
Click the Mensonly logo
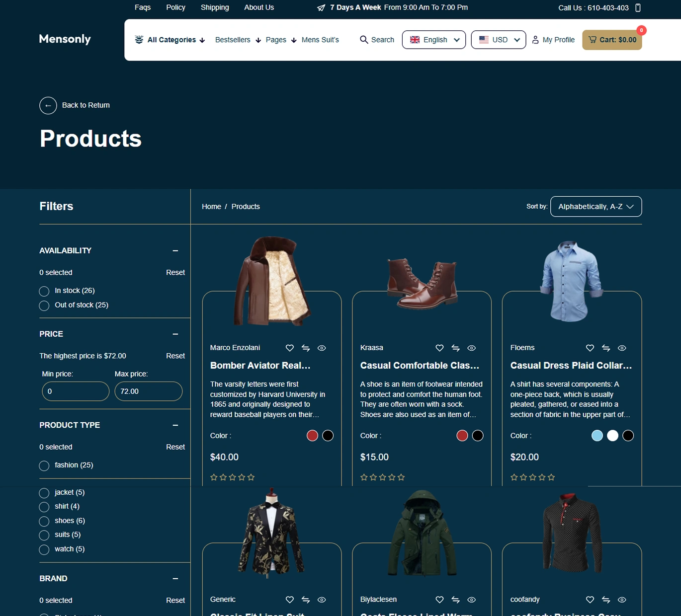[65, 39]
